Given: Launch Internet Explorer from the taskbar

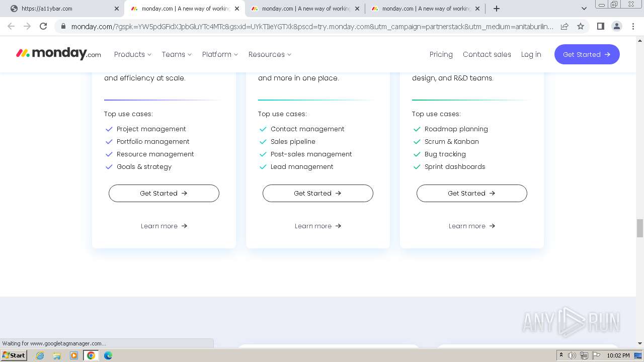Looking at the screenshot, I should point(40,355).
